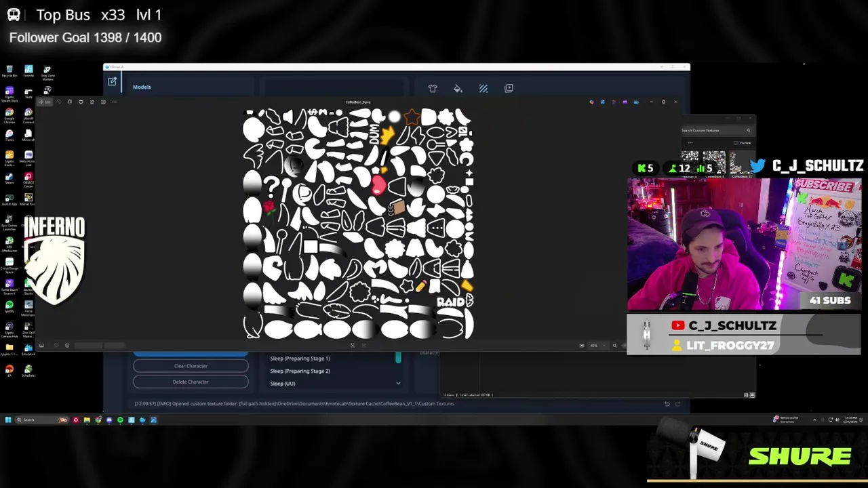Screen dimensions: 868x488
Task: Toggle favorite heart in Photos bottom bar
Action: pyautogui.click(x=56, y=346)
